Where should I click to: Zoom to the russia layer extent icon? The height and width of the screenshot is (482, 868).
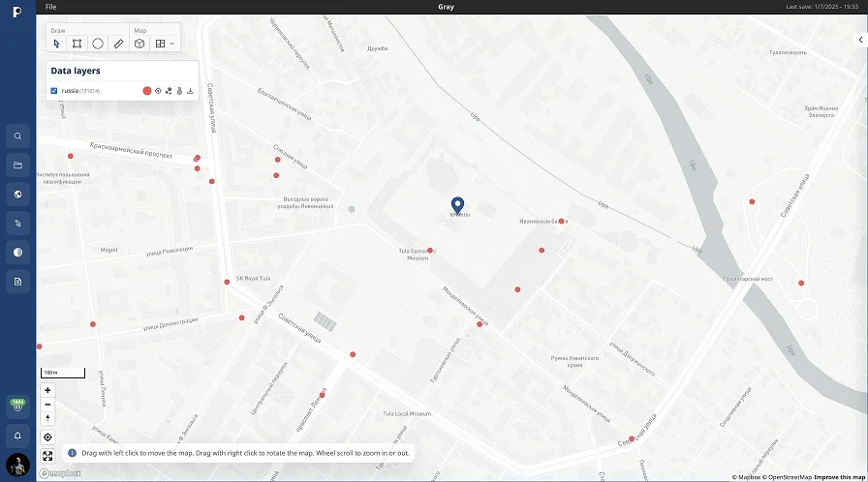pos(158,91)
